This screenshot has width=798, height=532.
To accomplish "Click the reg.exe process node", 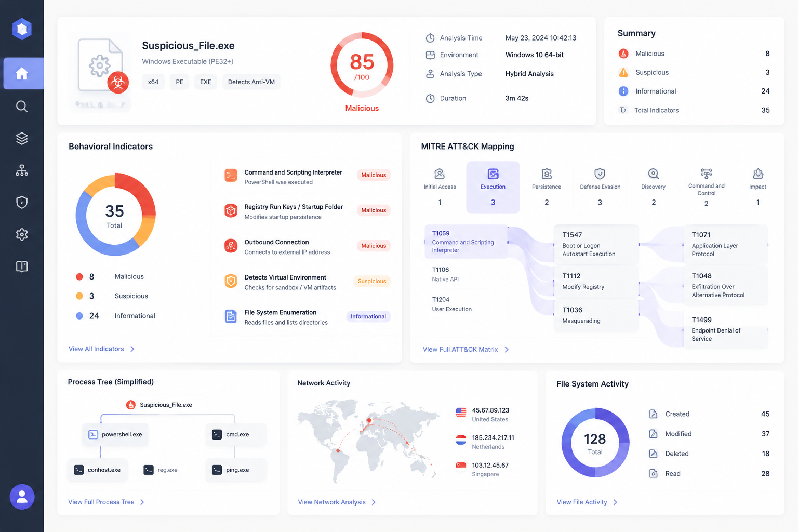I will pos(161,470).
